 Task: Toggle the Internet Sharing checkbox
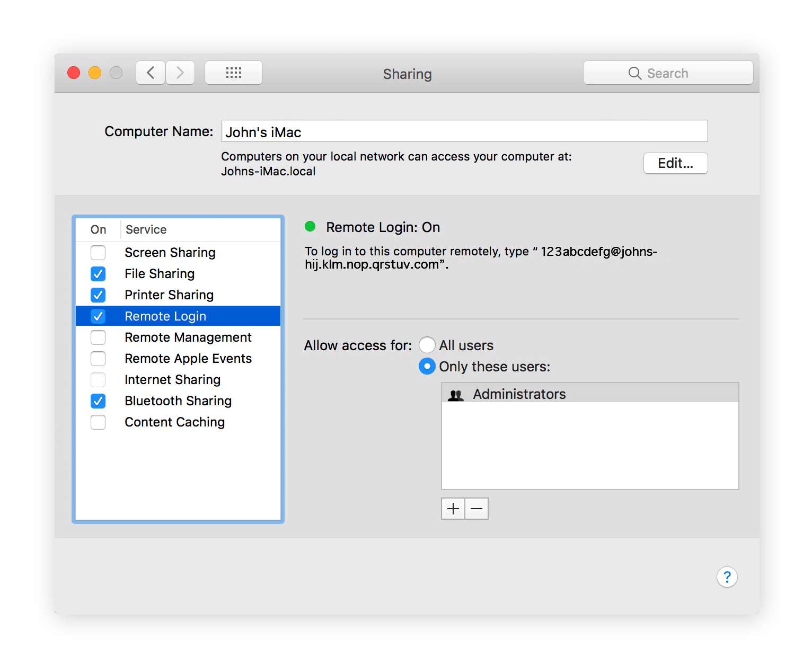pyautogui.click(x=98, y=380)
